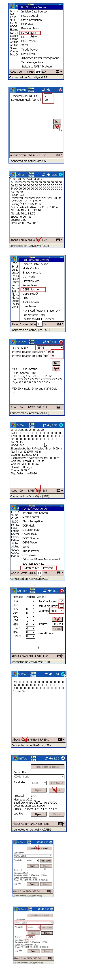This screenshot has height=980, width=85.
Task: Open Comm menu in the 1:34 screen
Action: pos(25,739)
